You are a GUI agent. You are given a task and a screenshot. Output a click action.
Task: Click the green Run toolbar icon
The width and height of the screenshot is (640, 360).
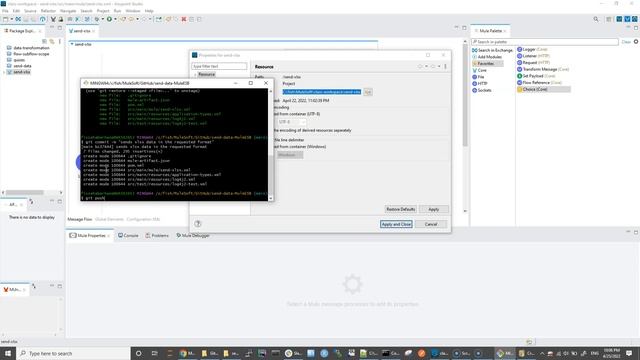tap(109, 19)
